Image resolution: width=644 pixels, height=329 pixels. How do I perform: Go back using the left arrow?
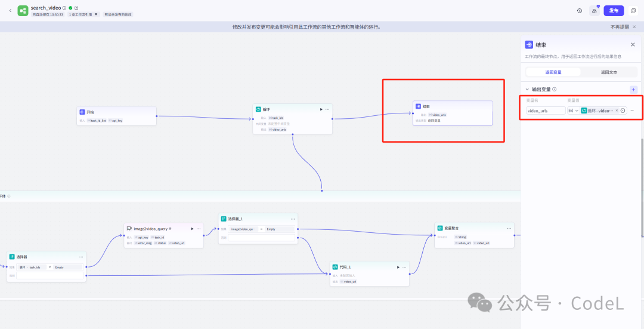pos(10,11)
